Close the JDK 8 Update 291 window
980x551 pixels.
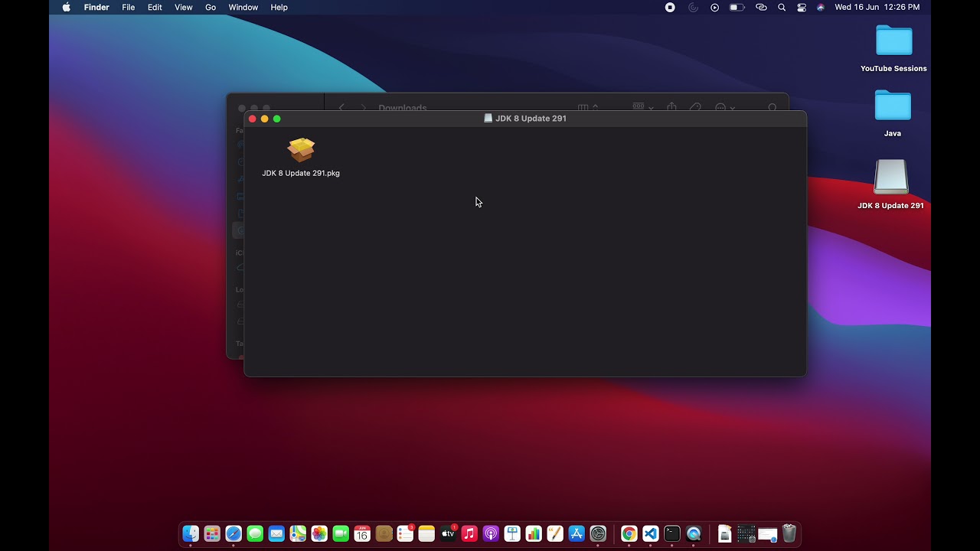pyautogui.click(x=253, y=119)
